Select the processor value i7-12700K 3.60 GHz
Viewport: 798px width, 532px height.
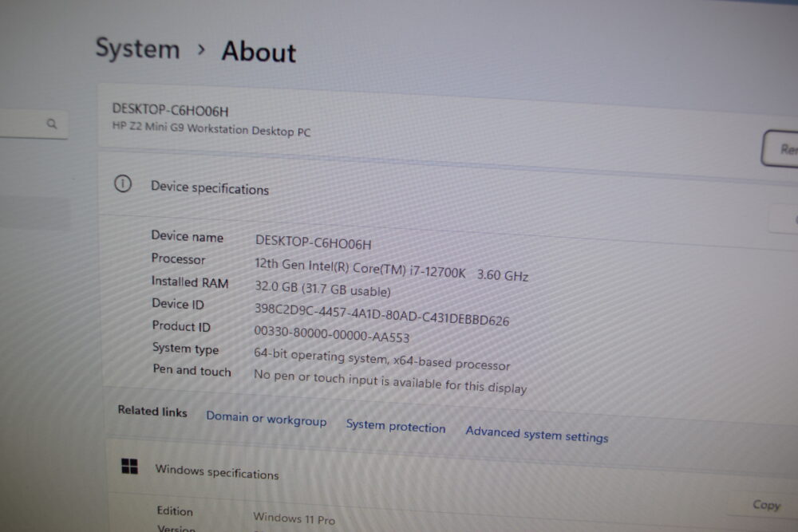[x=391, y=270]
